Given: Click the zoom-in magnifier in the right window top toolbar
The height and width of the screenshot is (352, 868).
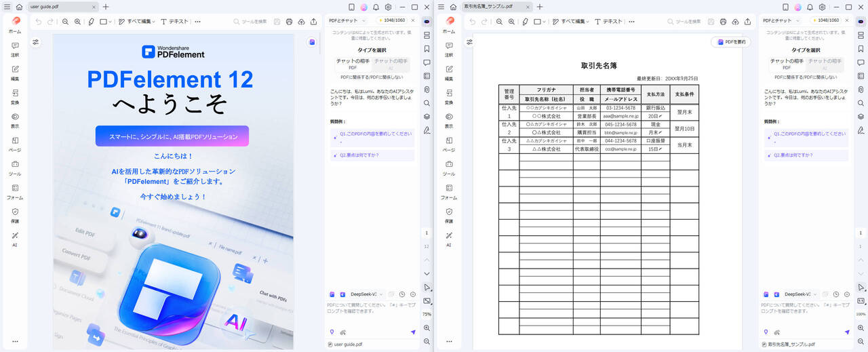Looking at the screenshot, I should tap(511, 22).
